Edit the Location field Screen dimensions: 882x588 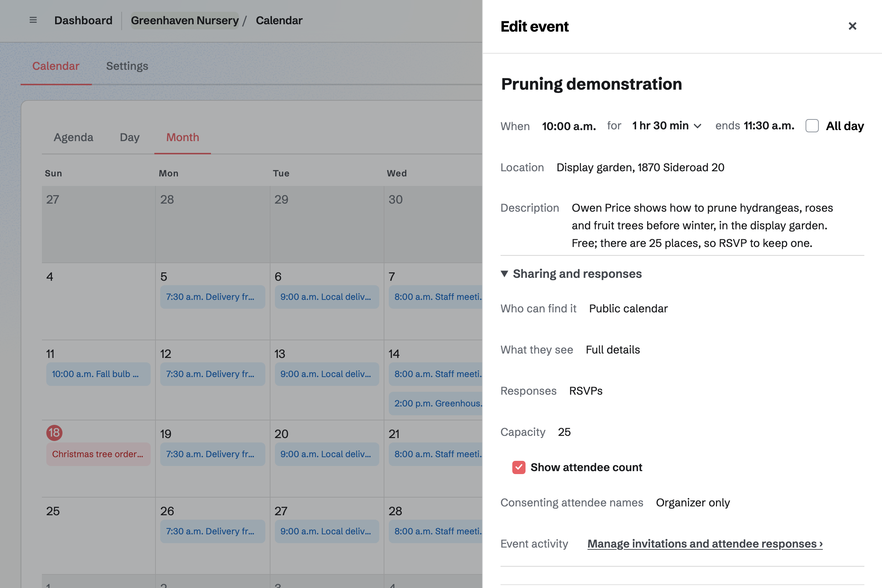click(x=641, y=167)
